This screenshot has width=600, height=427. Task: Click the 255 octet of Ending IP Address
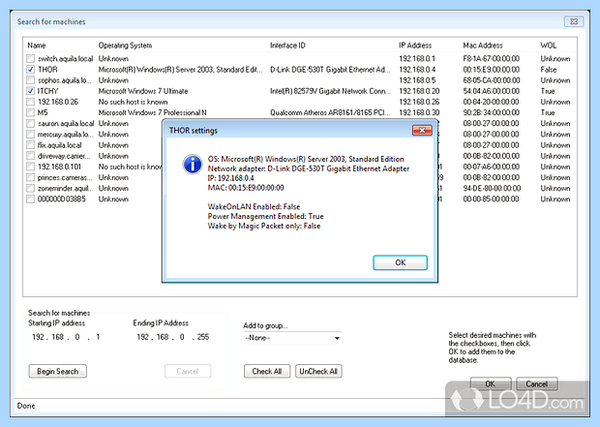pos(203,337)
